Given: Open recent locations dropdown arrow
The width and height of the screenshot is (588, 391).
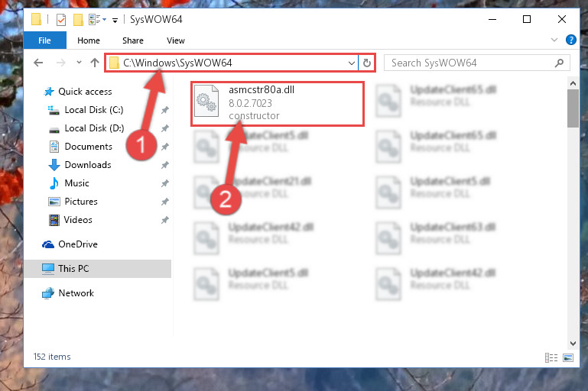Looking at the screenshot, I should [x=79, y=62].
